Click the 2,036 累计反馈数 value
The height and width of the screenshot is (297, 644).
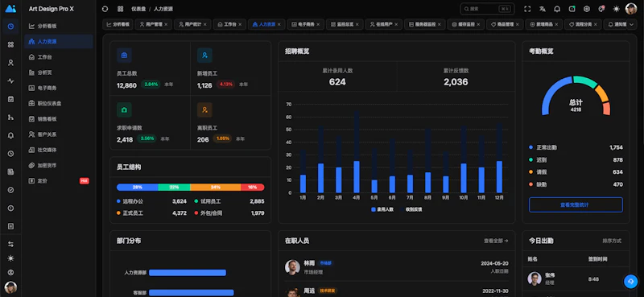pyautogui.click(x=456, y=82)
